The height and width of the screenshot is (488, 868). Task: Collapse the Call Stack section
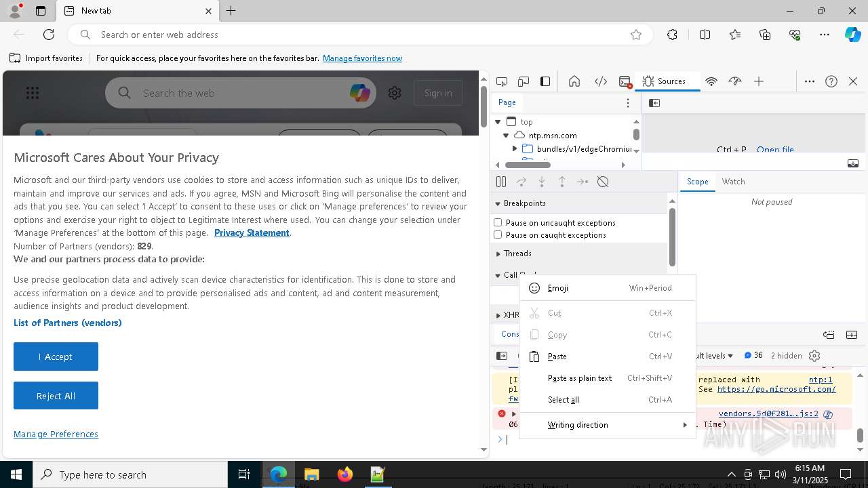coord(498,275)
